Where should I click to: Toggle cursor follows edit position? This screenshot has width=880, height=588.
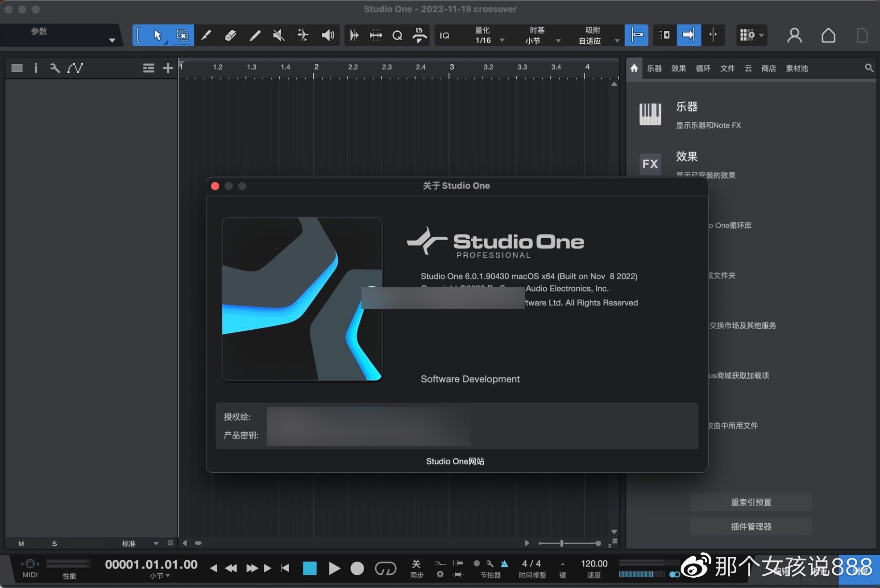tap(713, 35)
